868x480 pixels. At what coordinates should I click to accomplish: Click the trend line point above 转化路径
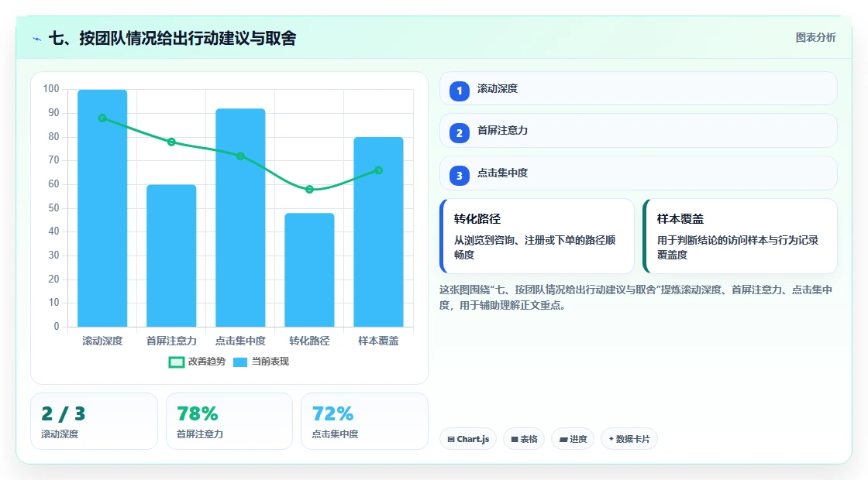click(309, 189)
